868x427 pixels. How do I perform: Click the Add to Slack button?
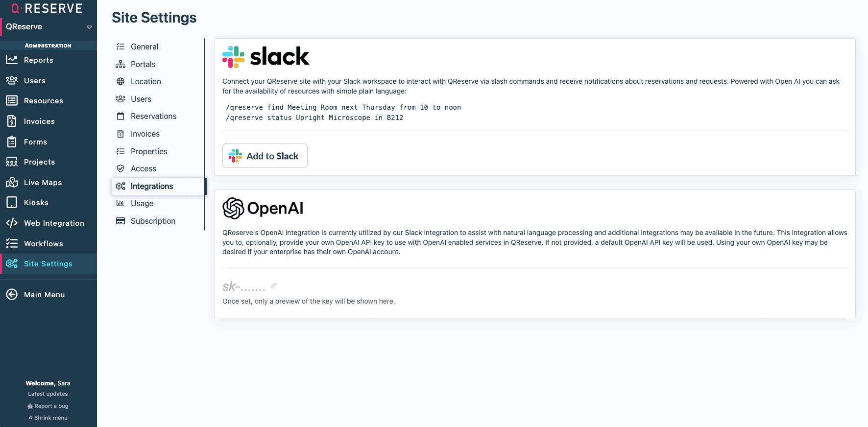click(x=265, y=156)
